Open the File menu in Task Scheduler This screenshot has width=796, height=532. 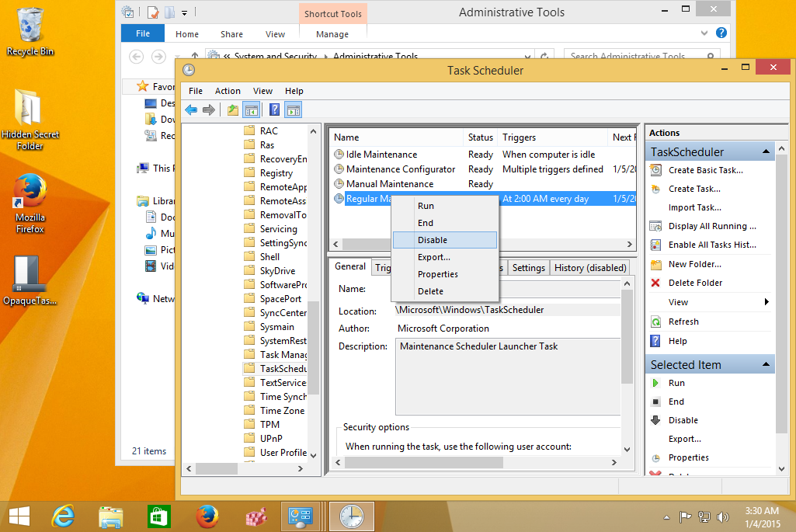point(196,91)
